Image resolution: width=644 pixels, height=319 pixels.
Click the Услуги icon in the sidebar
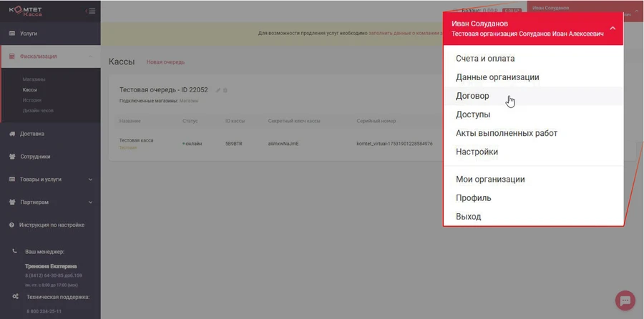pos(12,34)
